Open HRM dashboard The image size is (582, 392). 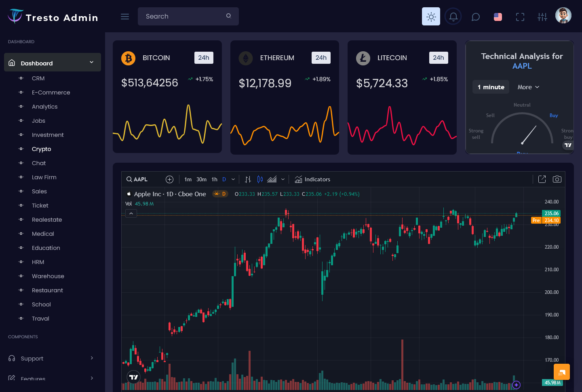[x=38, y=262]
